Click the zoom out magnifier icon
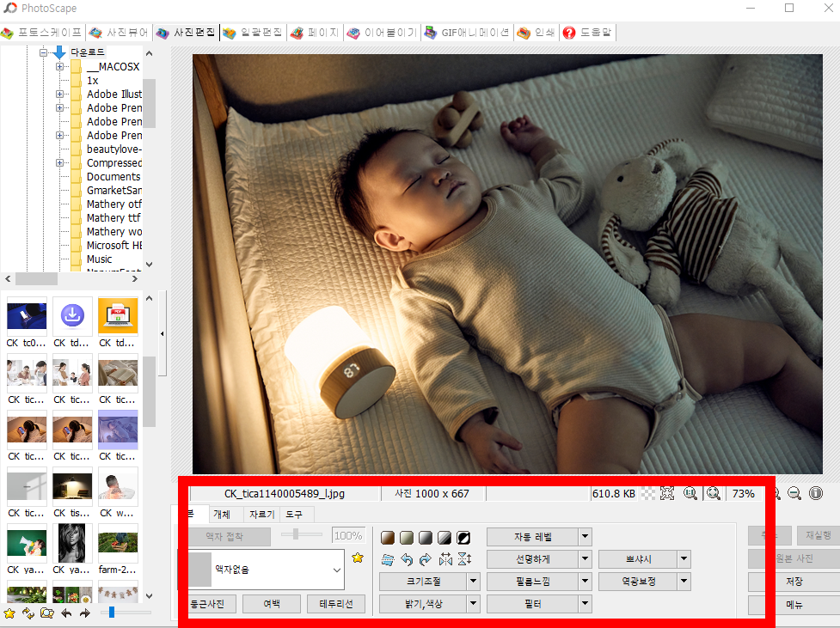Image resolution: width=840 pixels, height=628 pixels. coord(794,493)
